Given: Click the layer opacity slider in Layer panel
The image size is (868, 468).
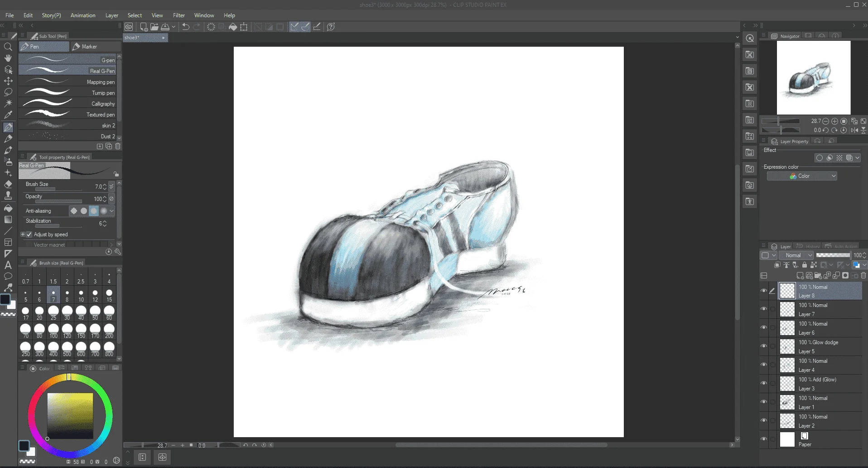Looking at the screenshot, I should point(834,255).
